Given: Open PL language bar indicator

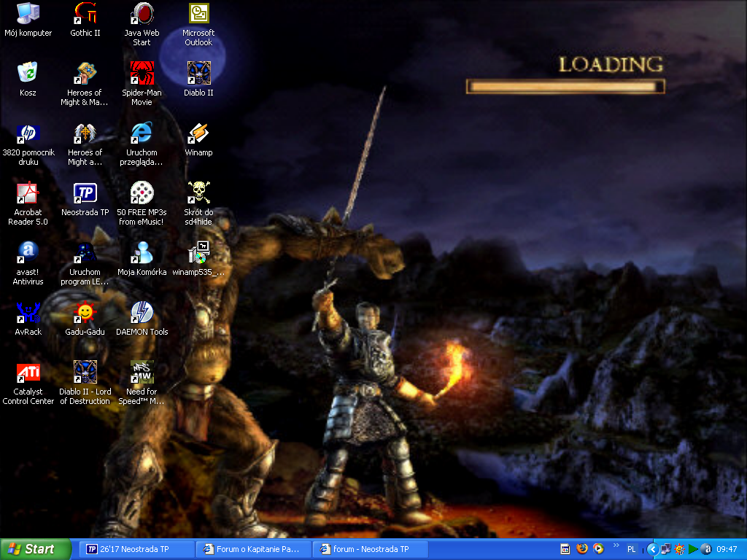Looking at the screenshot, I should pyautogui.click(x=631, y=549).
